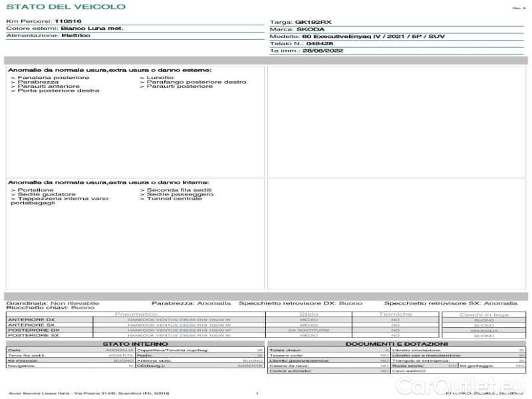Click the 'POSTERIORE DX' tyre row label

point(34,330)
